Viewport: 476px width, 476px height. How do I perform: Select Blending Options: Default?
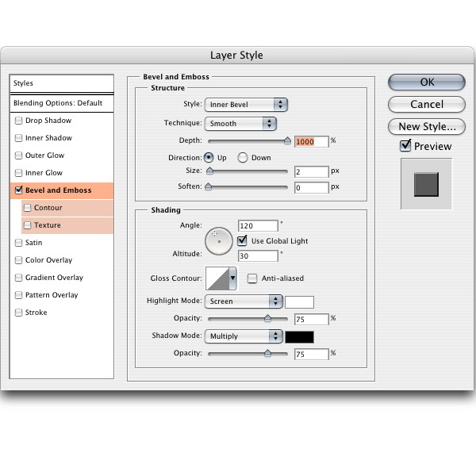click(62, 103)
